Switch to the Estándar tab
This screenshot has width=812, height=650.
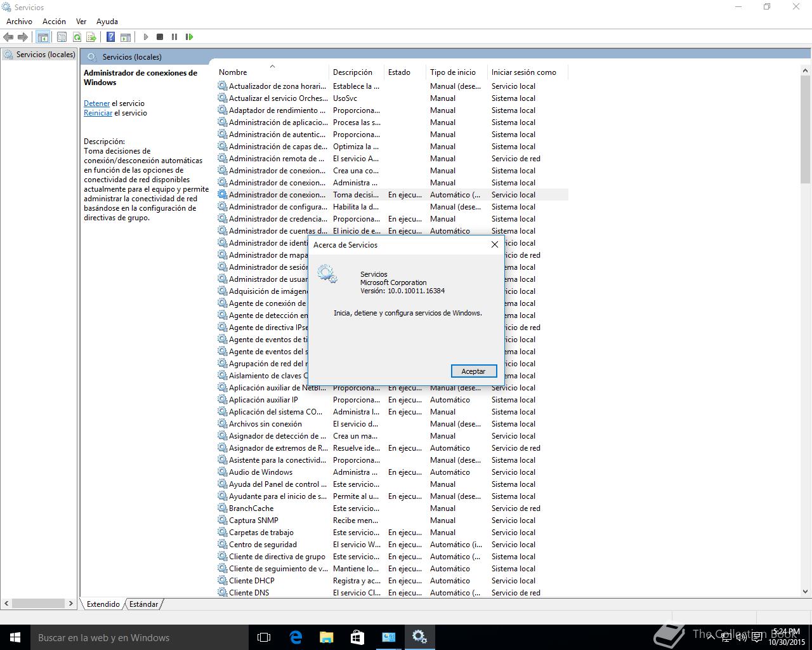[143, 604]
